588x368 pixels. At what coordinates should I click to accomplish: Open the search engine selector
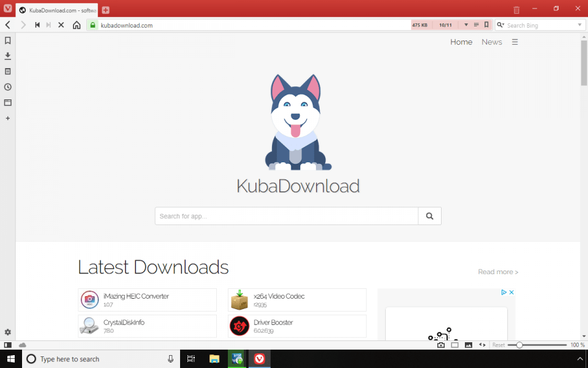(500, 25)
